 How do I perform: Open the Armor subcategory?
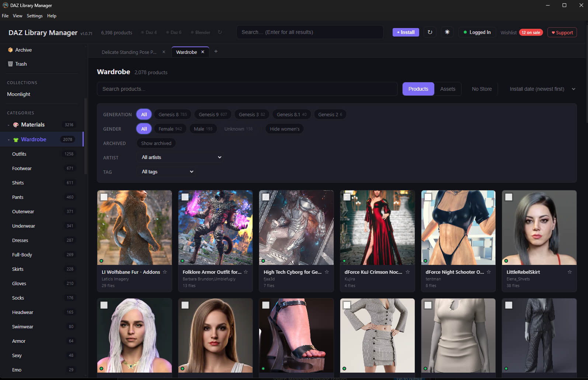click(x=42, y=341)
